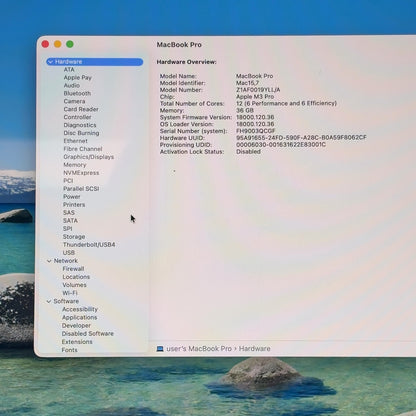This screenshot has width=416, height=416.
Task: Click Hardware in the bottom path bar
Action: click(254, 349)
